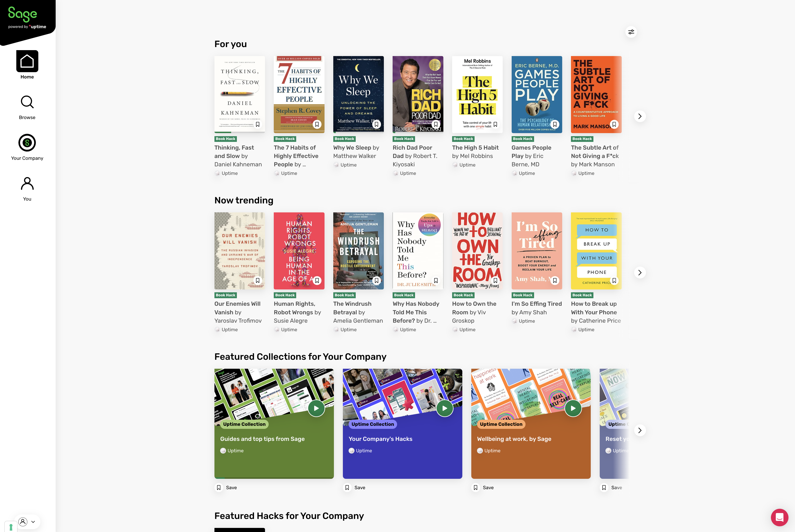This screenshot has height=532, width=795.
Task: Play Wellbeing at work collection
Action: pos(573,408)
